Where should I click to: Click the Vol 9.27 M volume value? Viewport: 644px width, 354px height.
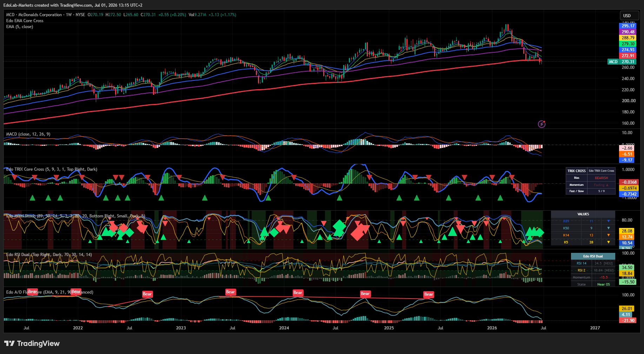point(197,15)
